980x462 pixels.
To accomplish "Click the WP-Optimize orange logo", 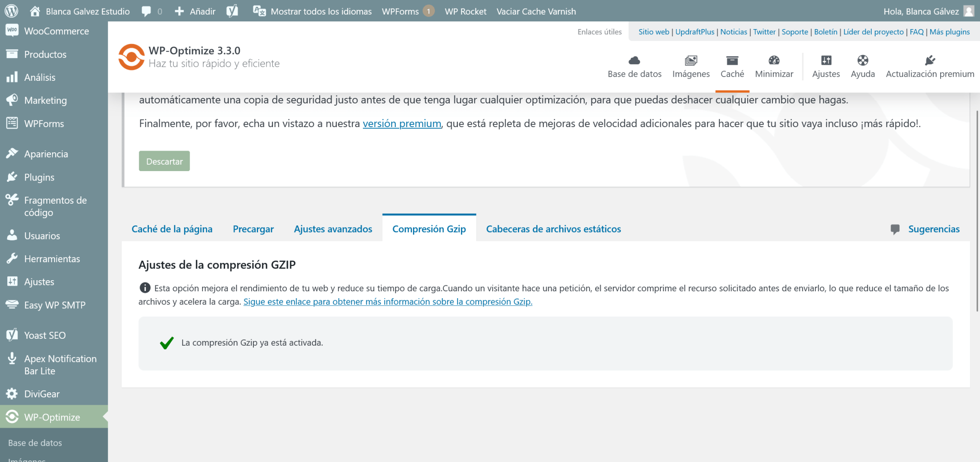I will click(x=131, y=57).
